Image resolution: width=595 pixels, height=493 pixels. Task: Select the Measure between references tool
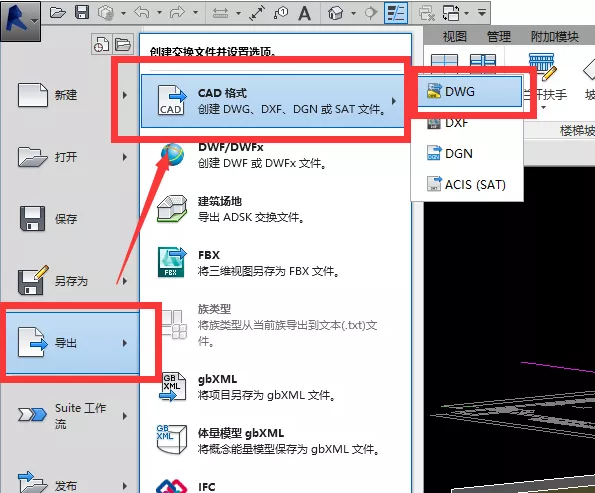(x=220, y=14)
